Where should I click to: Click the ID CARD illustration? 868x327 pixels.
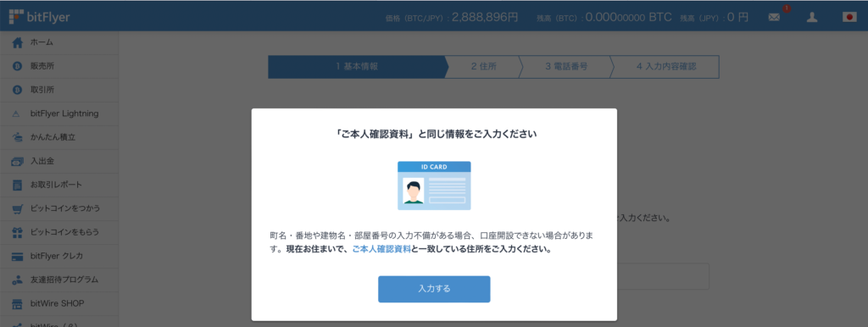[x=434, y=186]
